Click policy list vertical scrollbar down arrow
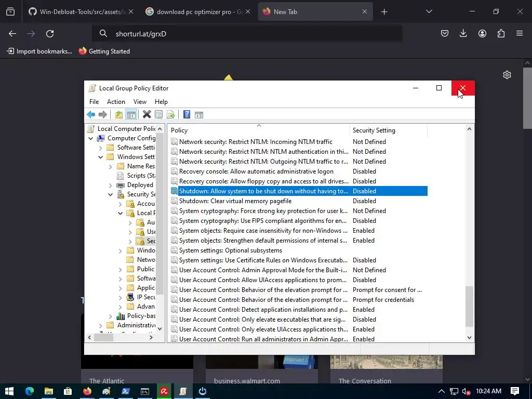This screenshot has width=532, height=399. [469, 338]
